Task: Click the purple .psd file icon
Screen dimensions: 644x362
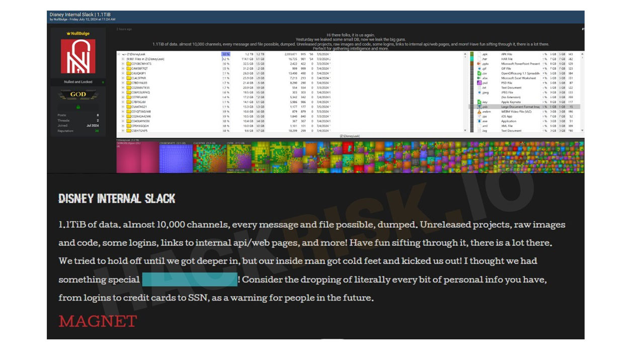Action: click(479, 83)
